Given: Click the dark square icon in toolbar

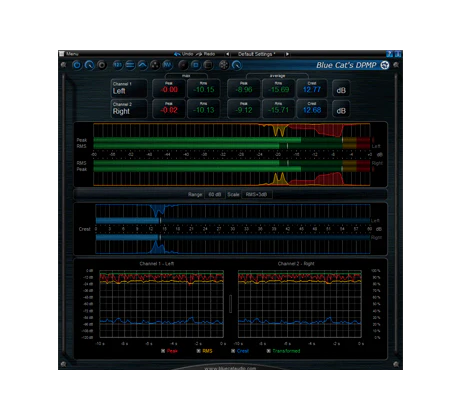Looking at the screenshot, I should click(208, 65).
